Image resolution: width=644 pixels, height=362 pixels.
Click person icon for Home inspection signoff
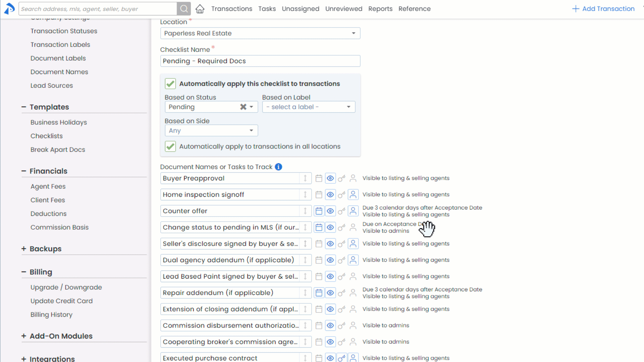353,194
